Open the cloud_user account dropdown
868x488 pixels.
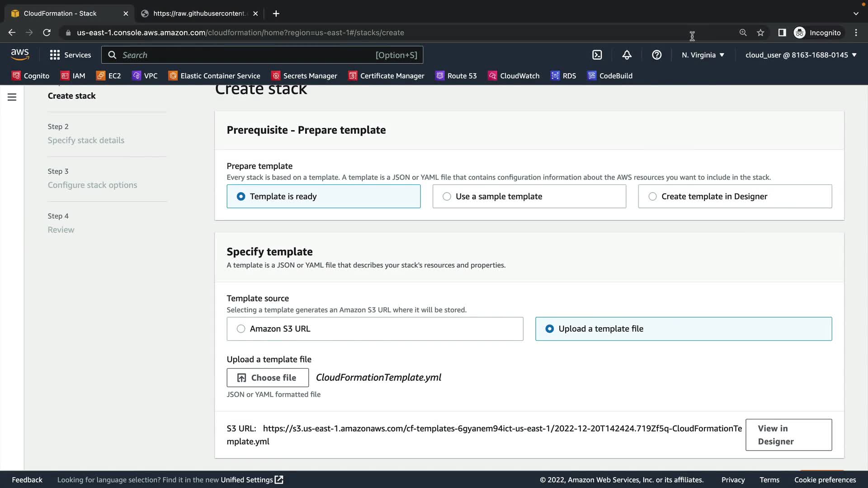[x=801, y=55]
